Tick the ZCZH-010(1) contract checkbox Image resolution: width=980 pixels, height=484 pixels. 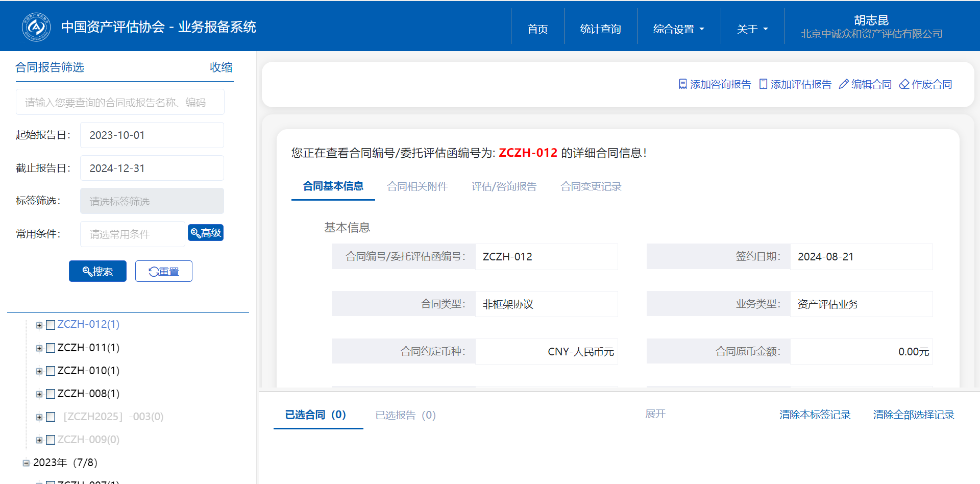tap(51, 371)
